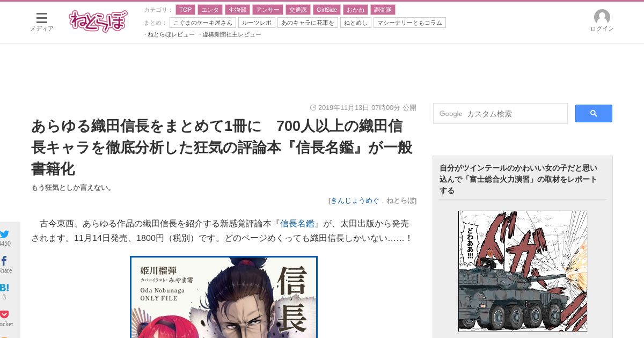Share the article via Twitter icon
644x338 pixels.
pyautogui.click(x=5, y=234)
